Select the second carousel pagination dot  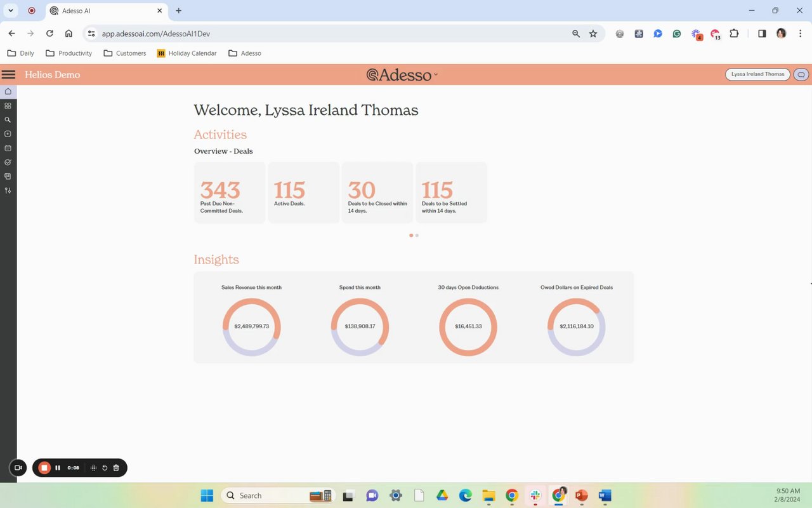coord(417,236)
